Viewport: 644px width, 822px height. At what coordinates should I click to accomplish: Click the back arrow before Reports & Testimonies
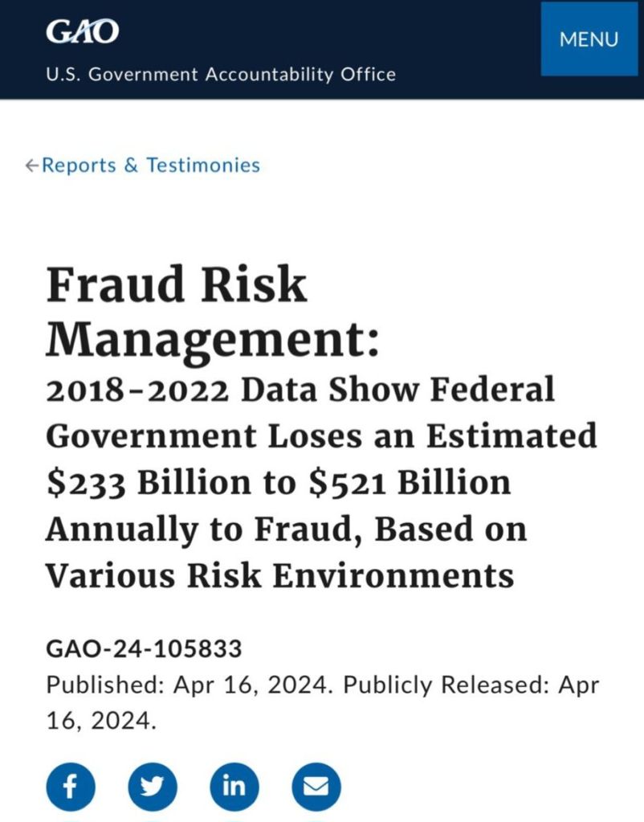coord(31,166)
